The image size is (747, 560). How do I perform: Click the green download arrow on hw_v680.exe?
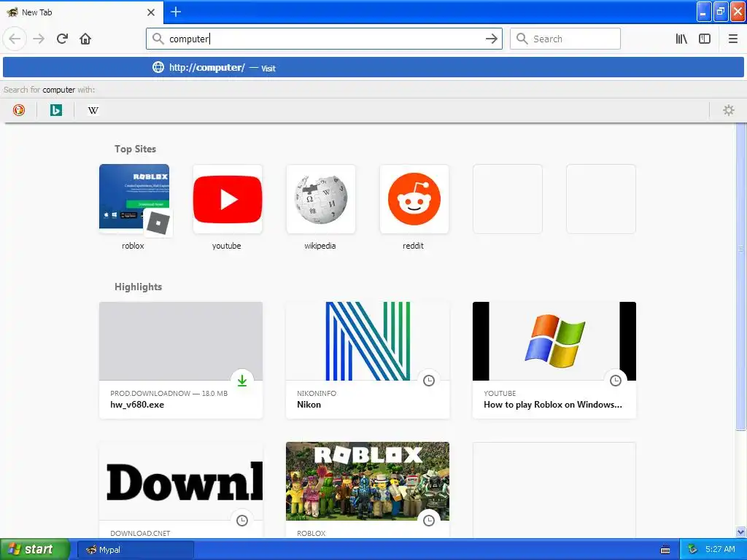[x=242, y=381]
